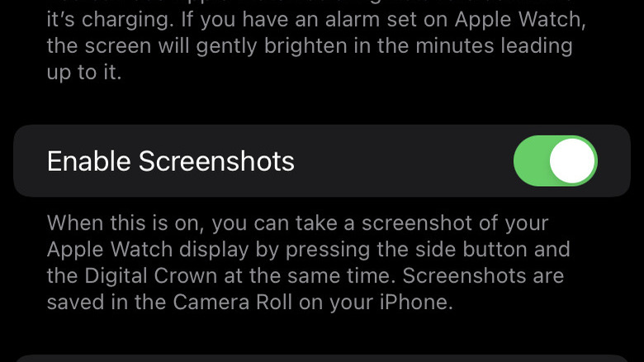Click the words 'Camera Roll' in the description
The width and height of the screenshot is (644, 362).
(x=232, y=302)
